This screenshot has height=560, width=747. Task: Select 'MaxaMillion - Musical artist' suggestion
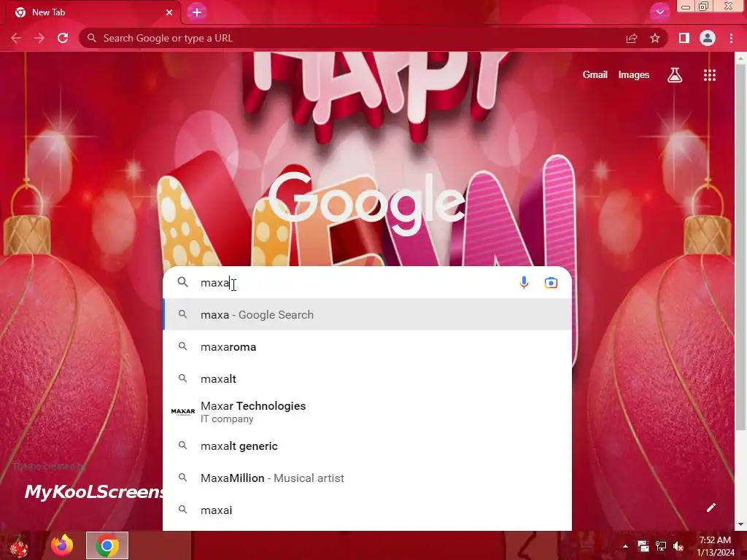point(368,478)
